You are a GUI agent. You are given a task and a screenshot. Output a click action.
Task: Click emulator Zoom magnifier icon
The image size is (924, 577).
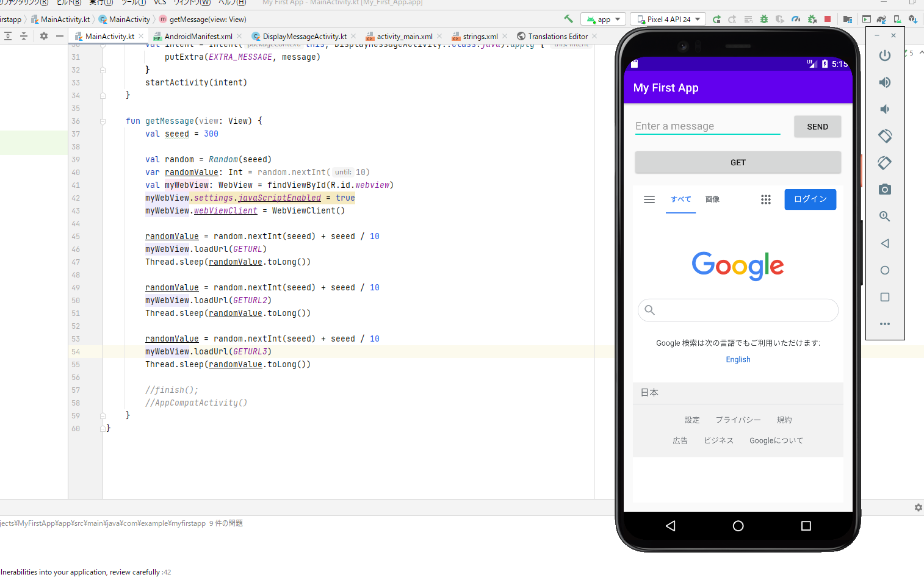pyautogui.click(x=885, y=217)
